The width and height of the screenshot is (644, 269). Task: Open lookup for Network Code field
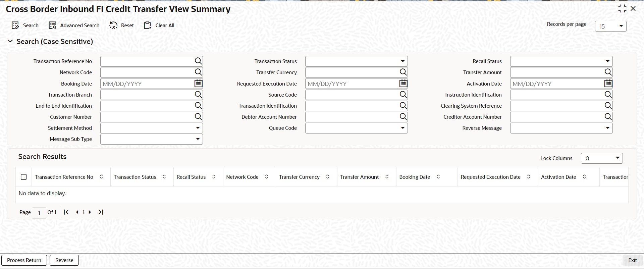tap(198, 72)
